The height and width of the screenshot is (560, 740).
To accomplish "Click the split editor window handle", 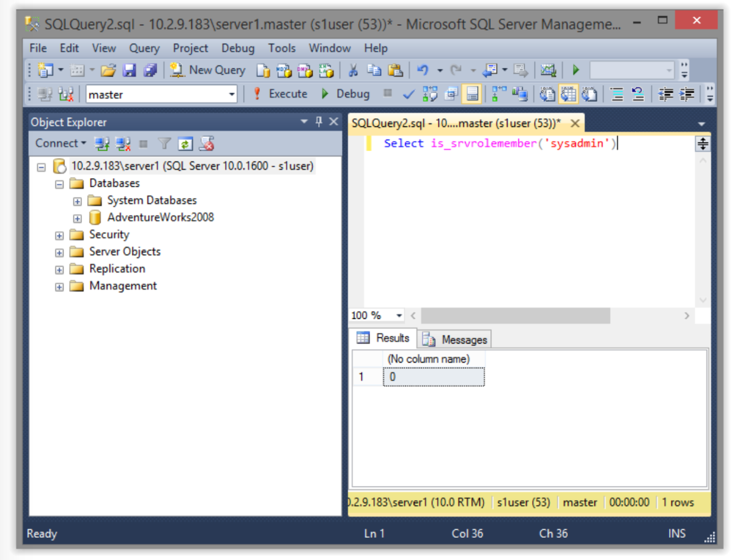I will (702, 144).
